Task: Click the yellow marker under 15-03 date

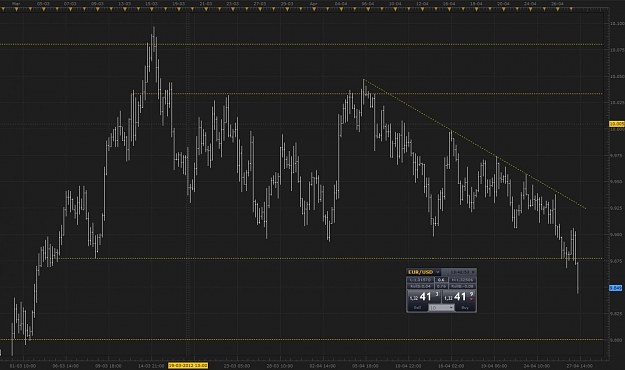Action: tap(151, 9)
